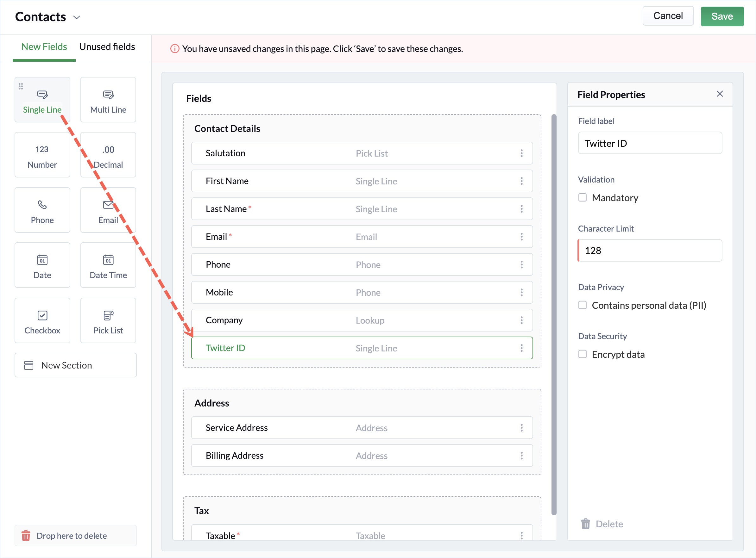Choose the Decimal field type tile
The height and width of the screenshot is (558, 756).
click(x=108, y=155)
